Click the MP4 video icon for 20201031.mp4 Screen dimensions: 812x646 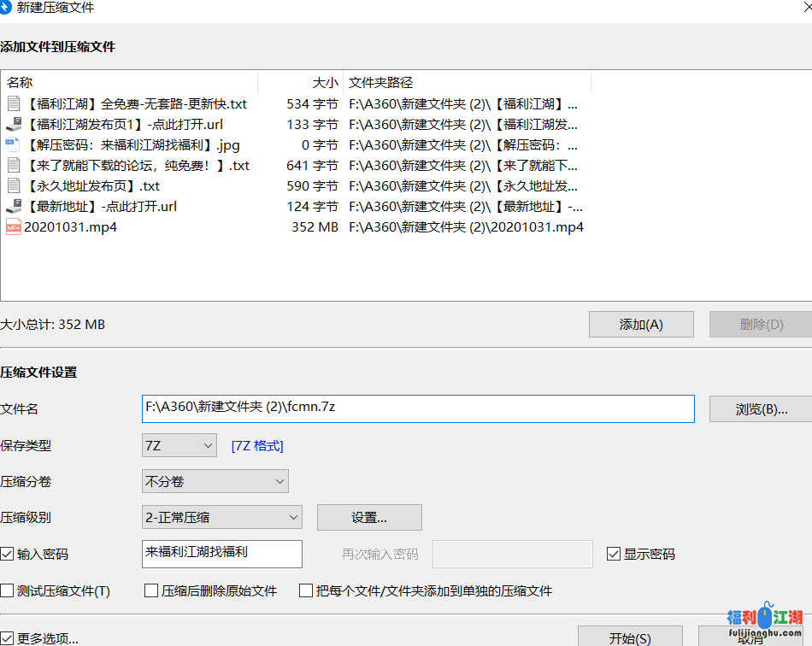click(x=14, y=227)
